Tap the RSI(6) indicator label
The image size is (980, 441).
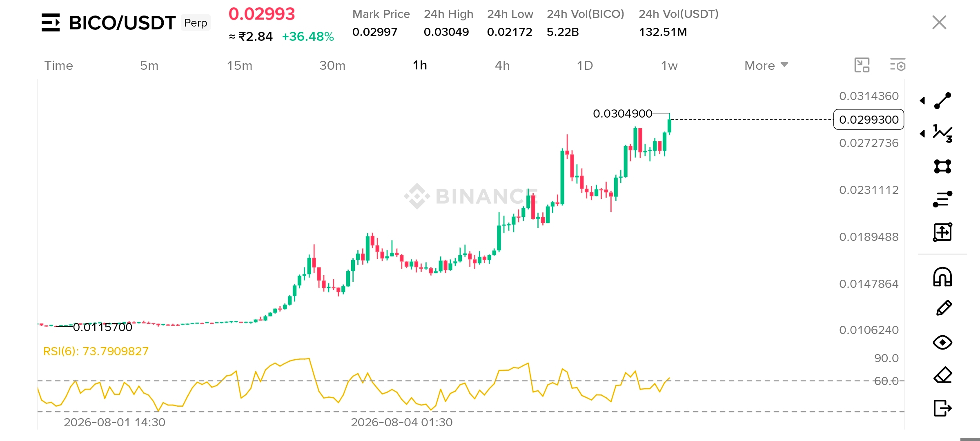(96, 351)
